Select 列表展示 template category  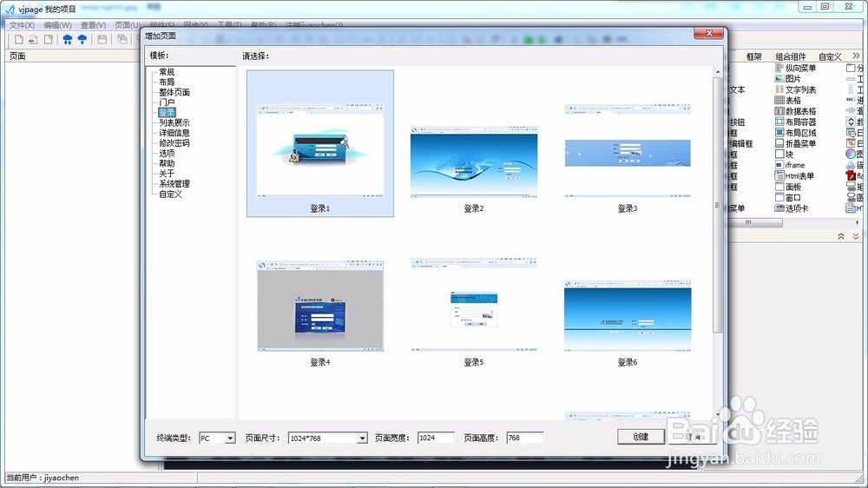(x=174, y=123)
